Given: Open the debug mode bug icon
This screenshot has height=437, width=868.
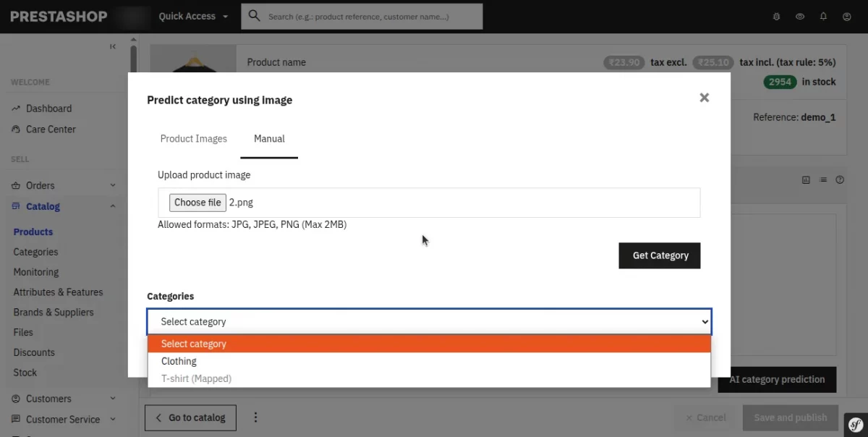Looking at the screenshot, I should (x=776, y=16).
